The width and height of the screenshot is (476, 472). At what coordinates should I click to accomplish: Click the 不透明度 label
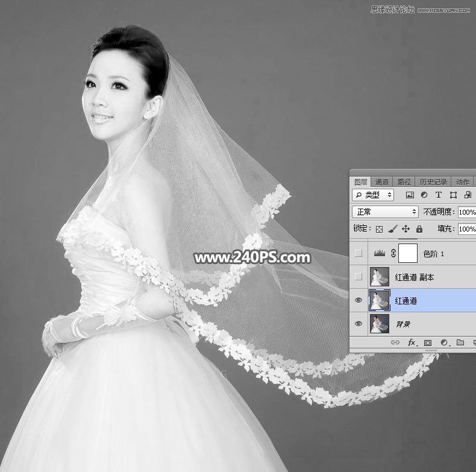coord(439,212)
